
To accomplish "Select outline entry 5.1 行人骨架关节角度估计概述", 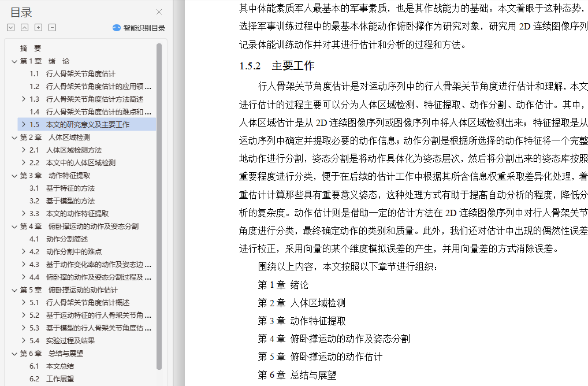I will (x=80, y=302).
